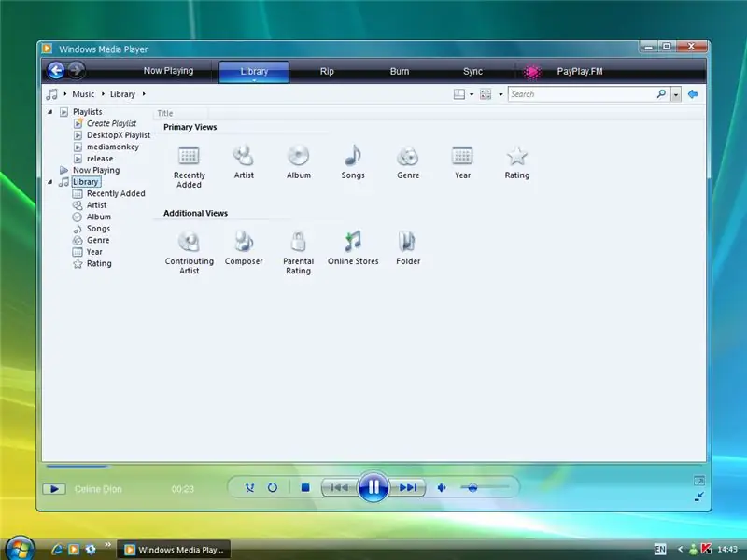747x560 pixels.
Task: Open the Rating star icon in Primary Views
Action: (x=517, y=155)
